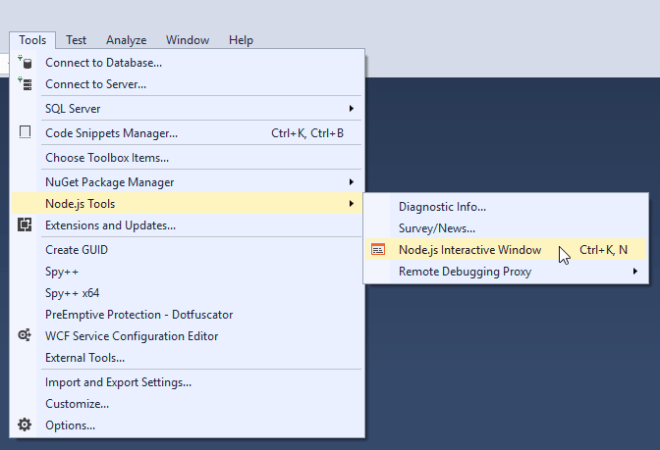
Task: Select Choose Toolbox Items
Action: coord(107,157)
